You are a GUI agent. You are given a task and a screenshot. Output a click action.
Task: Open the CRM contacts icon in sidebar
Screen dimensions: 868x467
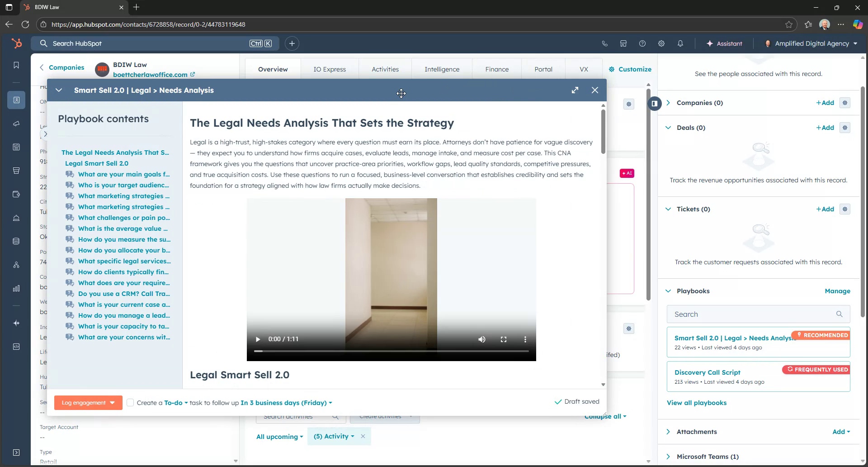coord(16,100)
